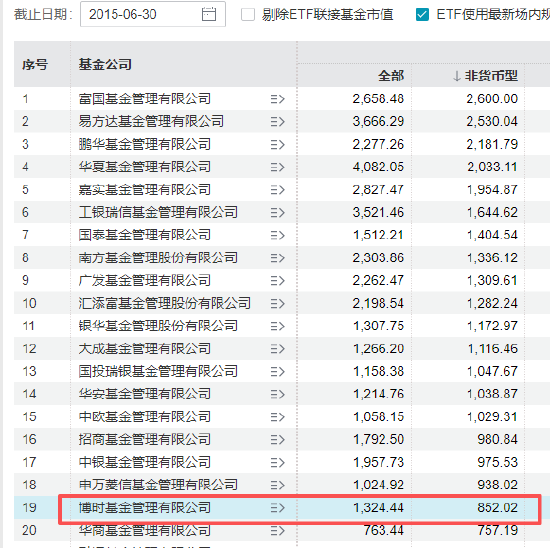Select company name 华夏基金管理有限公司
The height and width of the screenshot is (548, 550).
coord(145,167)
